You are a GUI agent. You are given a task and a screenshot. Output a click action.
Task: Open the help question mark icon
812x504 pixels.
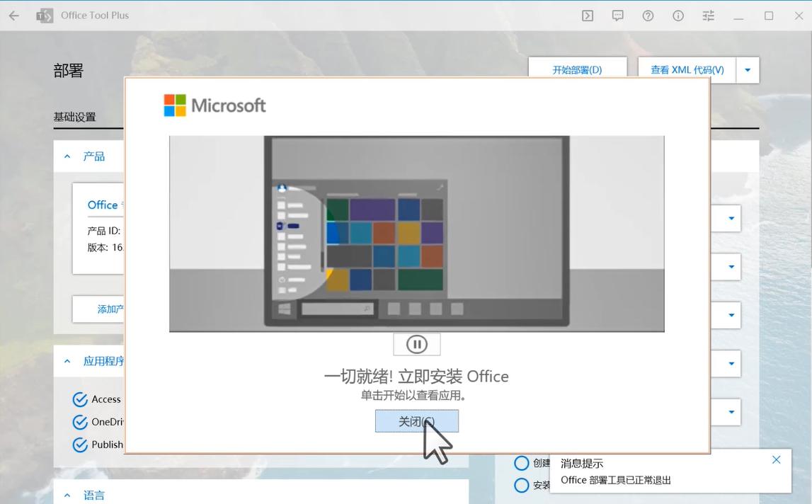pos(648,15)
